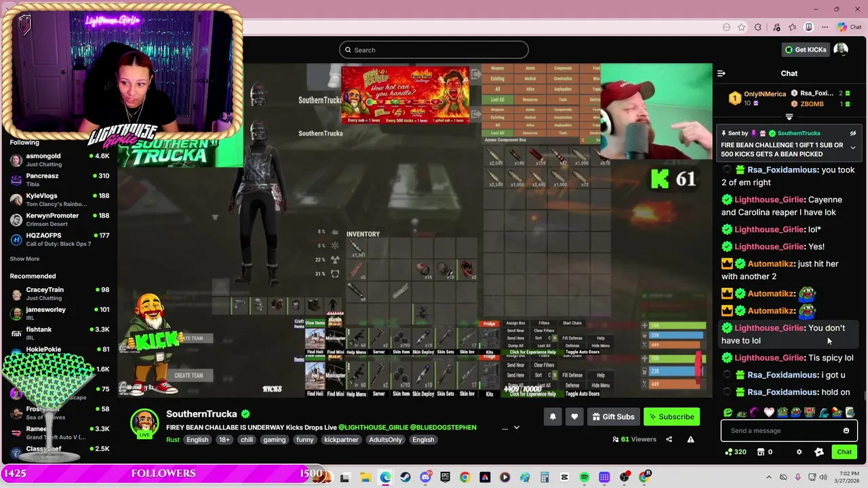Open browser extensions puzzle icon

758,27
